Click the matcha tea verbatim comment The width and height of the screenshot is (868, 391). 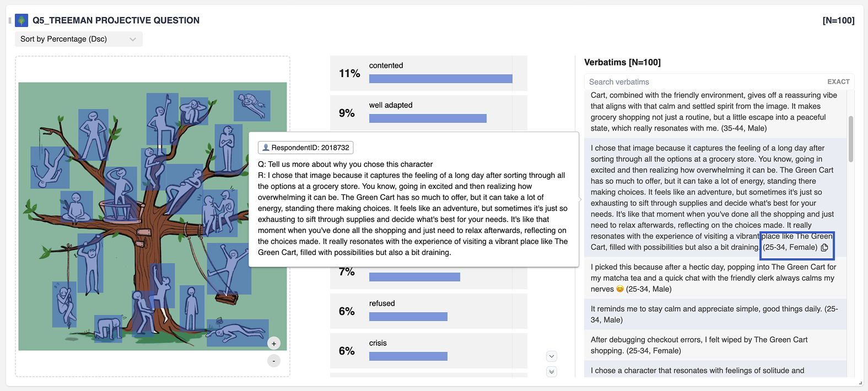(715, 278)
